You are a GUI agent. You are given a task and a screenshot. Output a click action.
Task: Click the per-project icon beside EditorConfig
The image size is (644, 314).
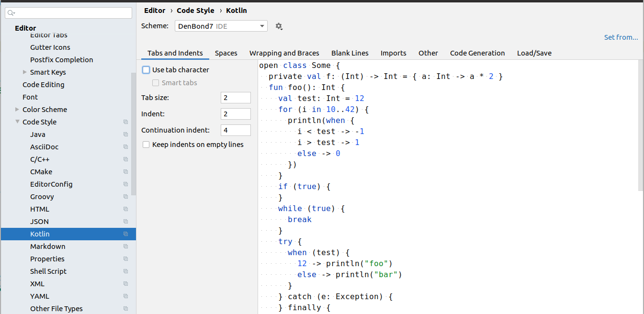tap(125, 184)
